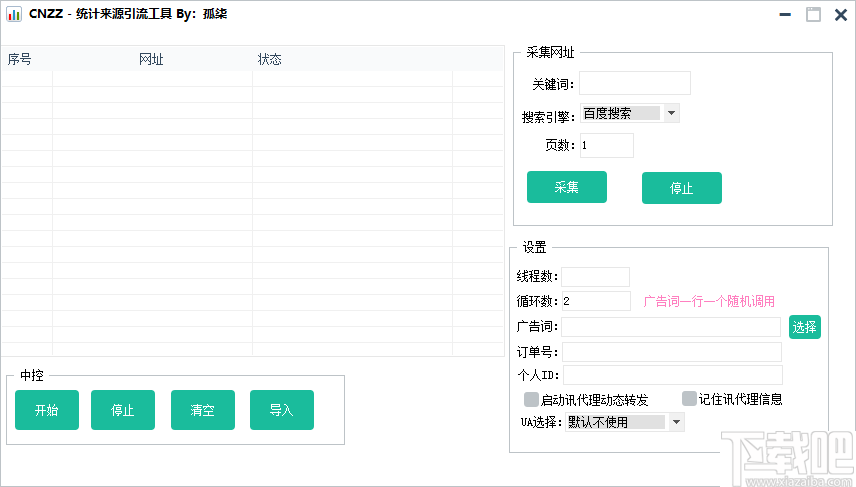Click 停止 button in 中控 panel
Image resolution: width=856 pixels, height=487 pixels.
123,409
